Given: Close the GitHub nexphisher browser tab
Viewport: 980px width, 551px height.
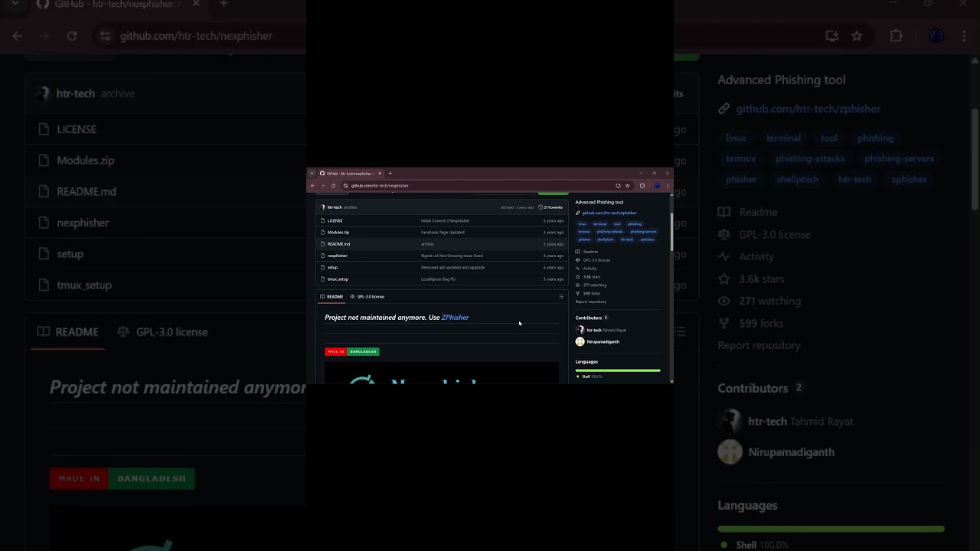Looking at the screenshot, I should tap(380, 174).
